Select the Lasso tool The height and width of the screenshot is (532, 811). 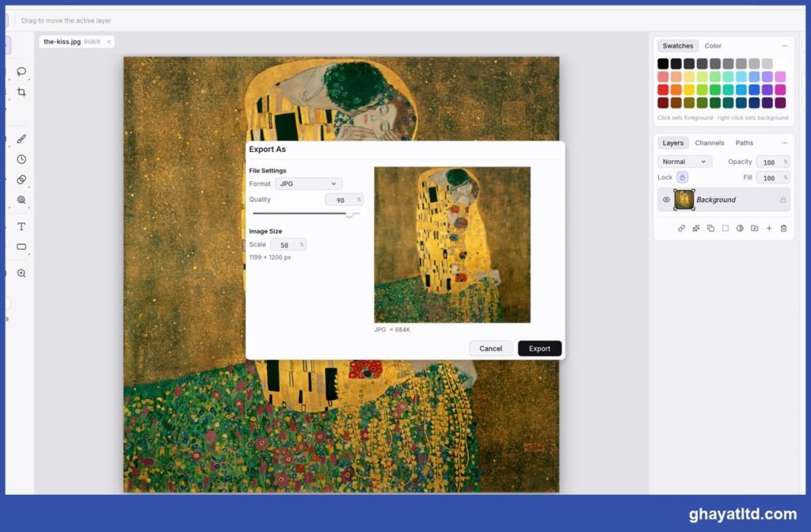[x=21, y=71]
